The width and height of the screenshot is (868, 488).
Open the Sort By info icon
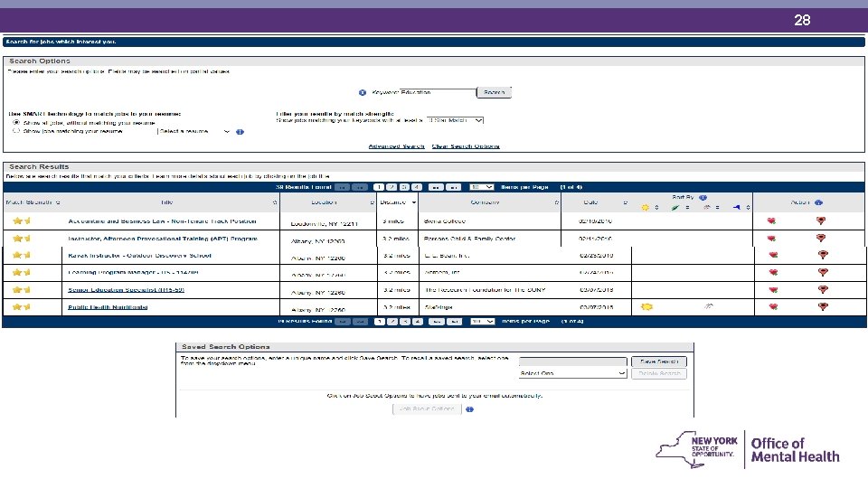coord(703,198)
